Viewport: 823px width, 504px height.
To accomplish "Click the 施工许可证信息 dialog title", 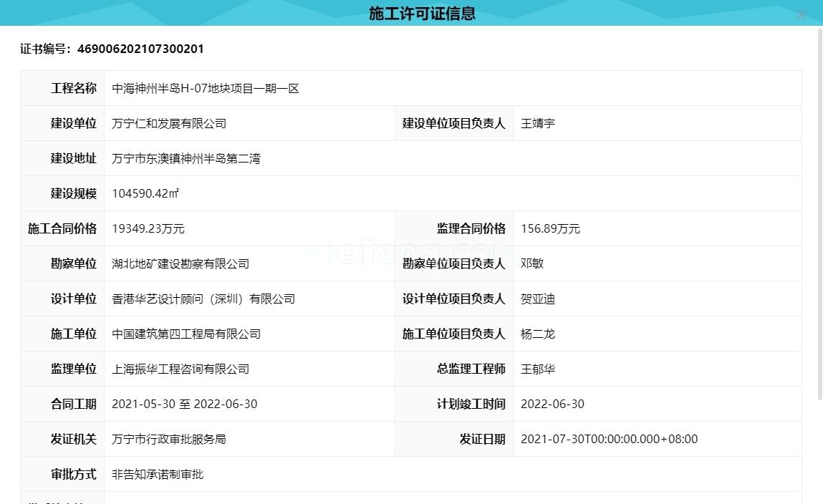I will [x=421, y=13].
